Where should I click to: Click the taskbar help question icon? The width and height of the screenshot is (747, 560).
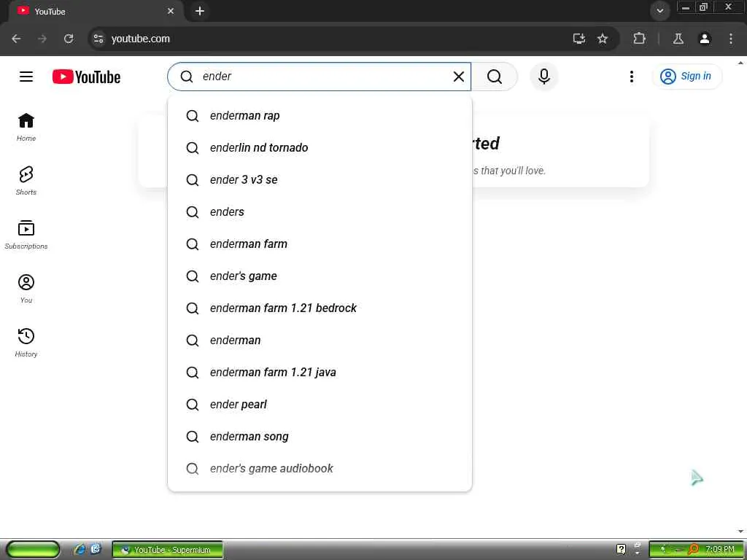coord(622,549)
